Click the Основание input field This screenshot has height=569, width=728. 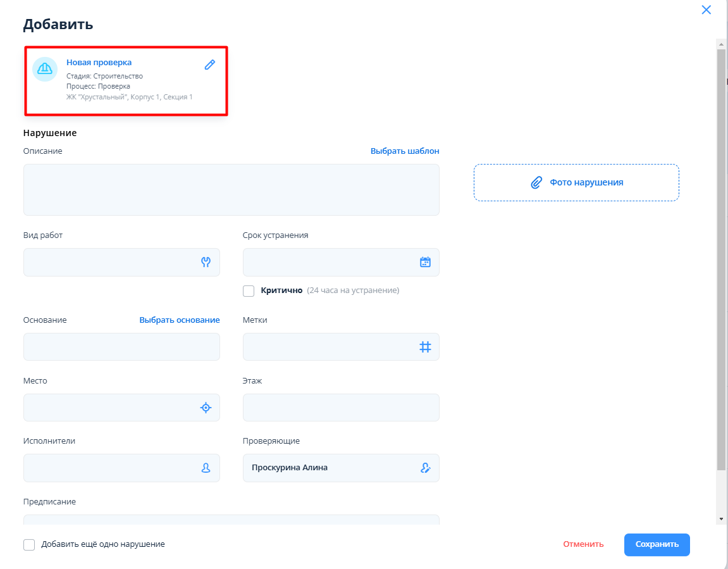click(121, 347)
